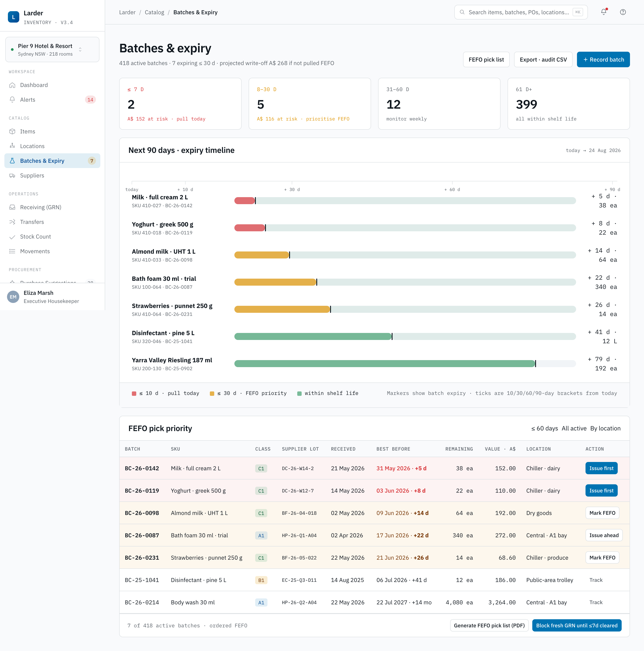This screenshot has height=651, width=644.
Task: Click the Suppliers truck icon
Action: pos(12,175)
